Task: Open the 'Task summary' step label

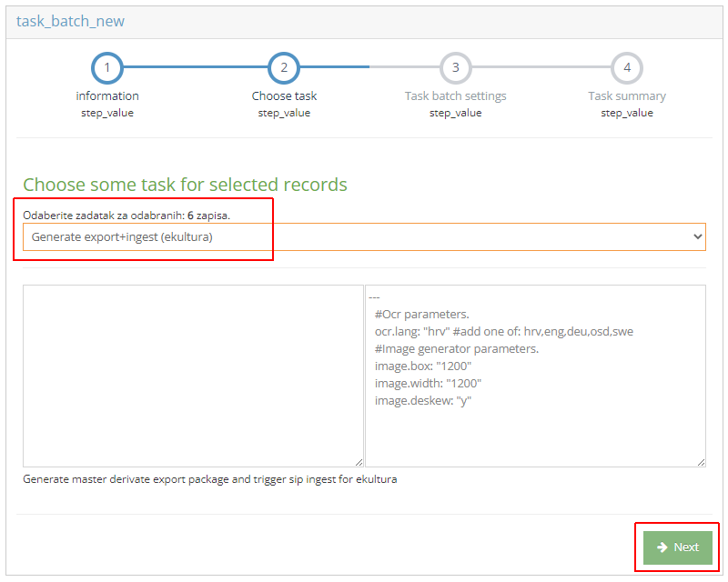Action: tap(627, 95)
